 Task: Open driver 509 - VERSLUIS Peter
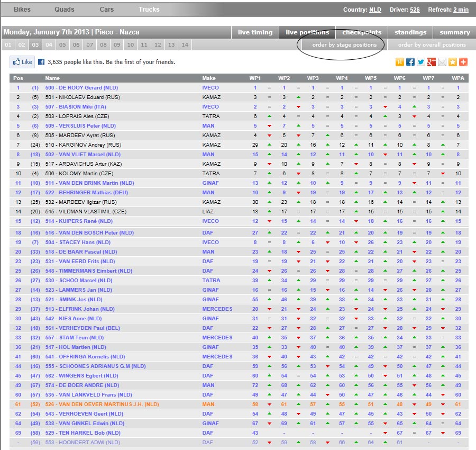point(80,126)
